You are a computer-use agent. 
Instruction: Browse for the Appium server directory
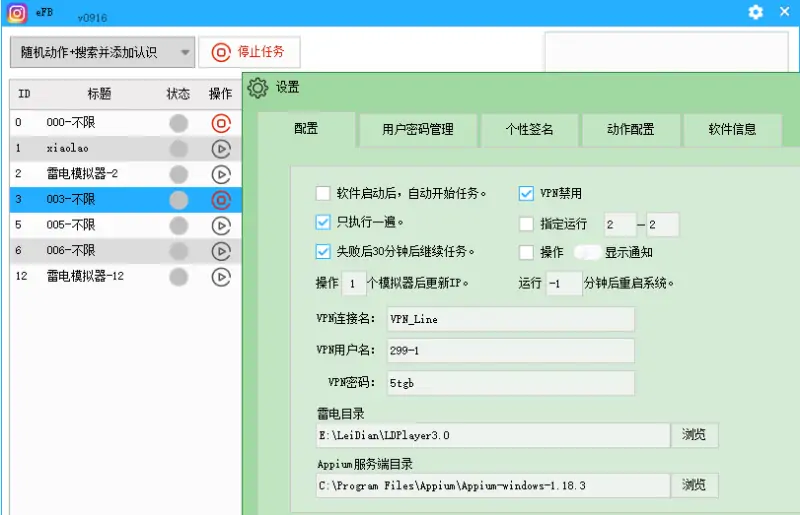(x=694, y=485)
